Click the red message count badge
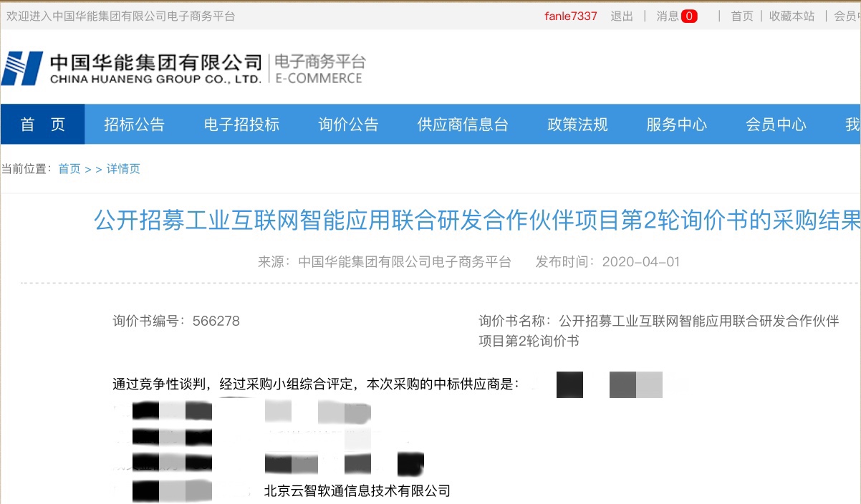 [x=689, y=16]
